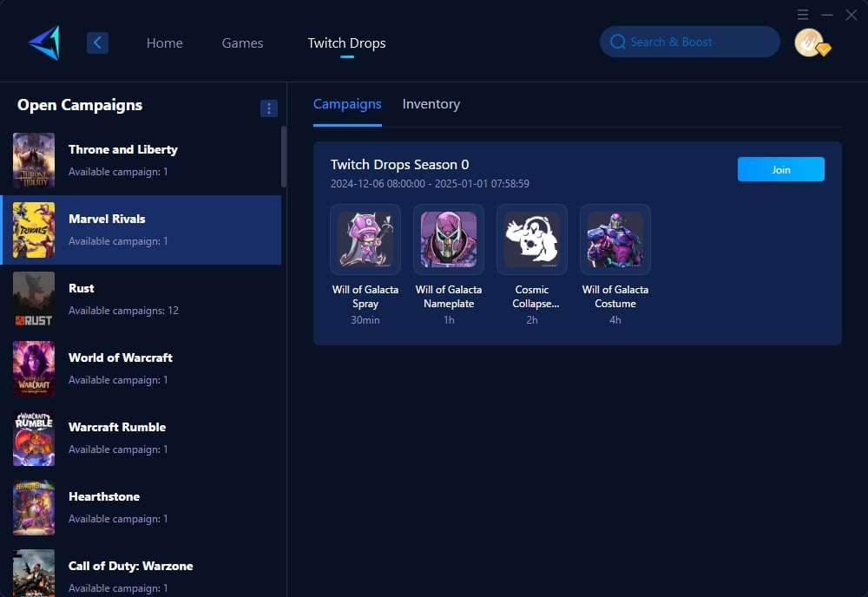Open World of Warcraft campaign title
This screenshot has width=868, height=597.
click(x=121, y=358)
